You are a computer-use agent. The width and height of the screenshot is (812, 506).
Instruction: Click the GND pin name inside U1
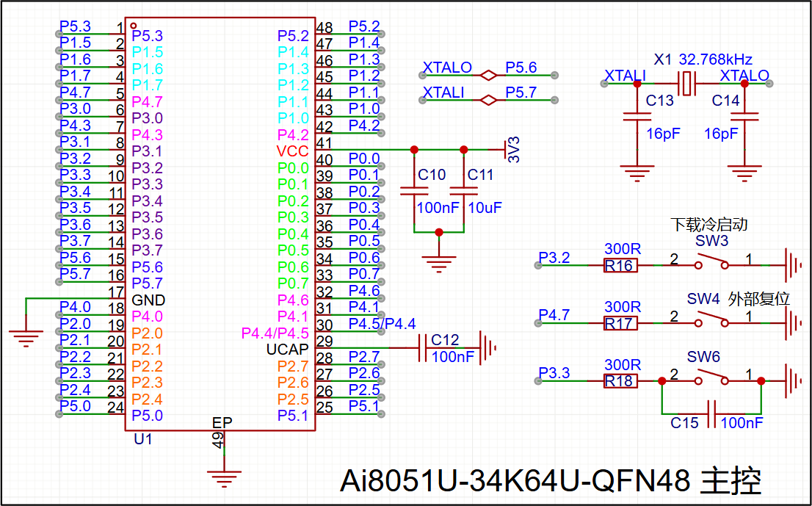pyautogui.click(x=148, y=300)
